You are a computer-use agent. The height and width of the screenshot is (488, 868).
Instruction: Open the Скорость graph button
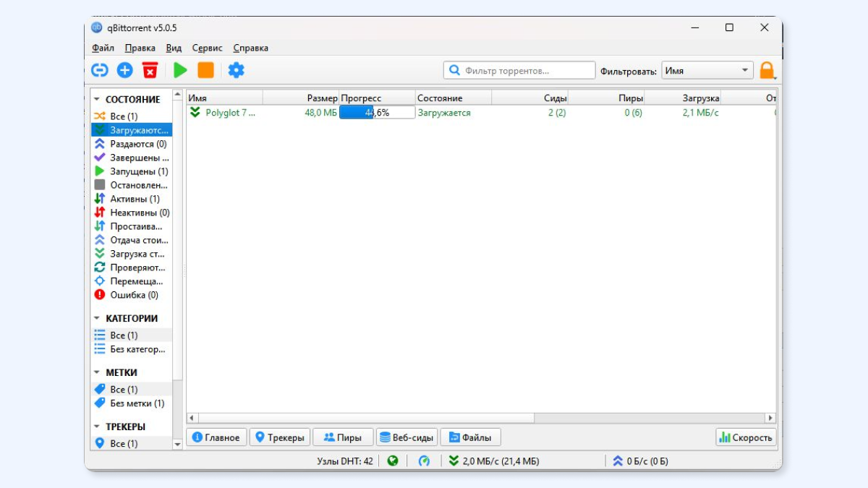pyautogui.click(x=746, y=437)
